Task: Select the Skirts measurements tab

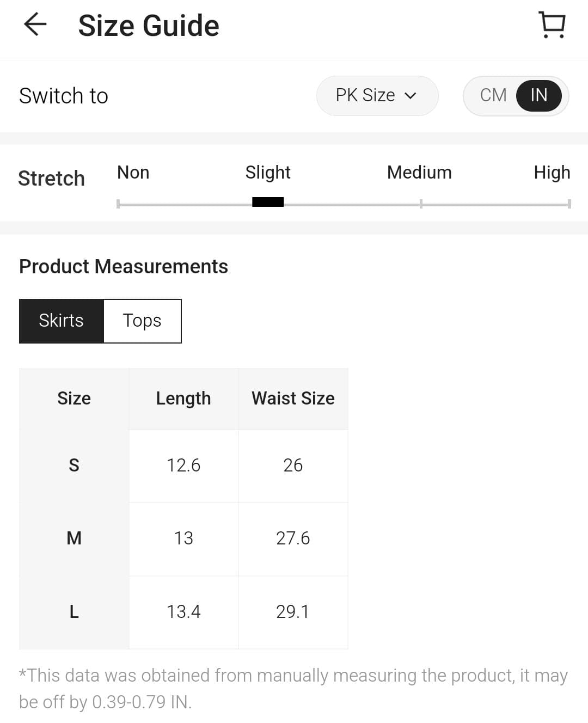Action: (x=61, y=321)
